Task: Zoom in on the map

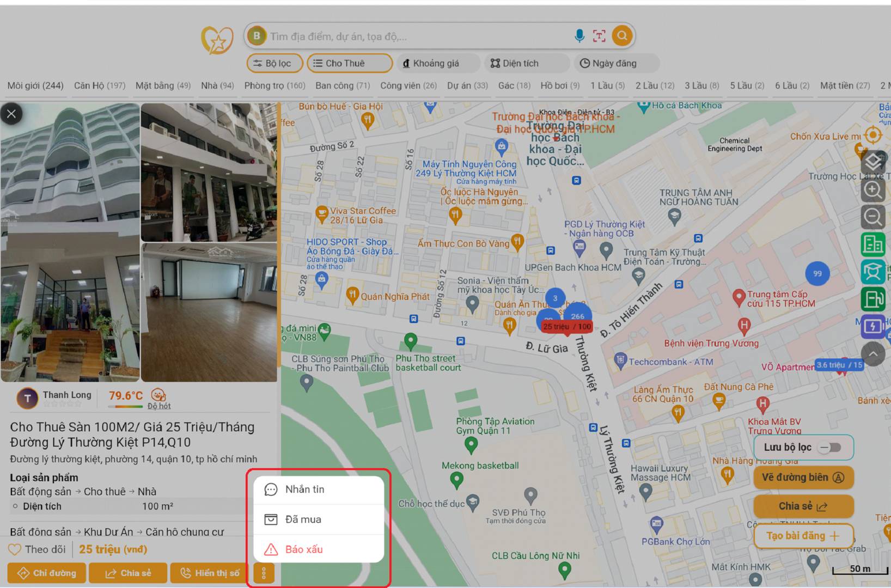Action: coord(872,189)
